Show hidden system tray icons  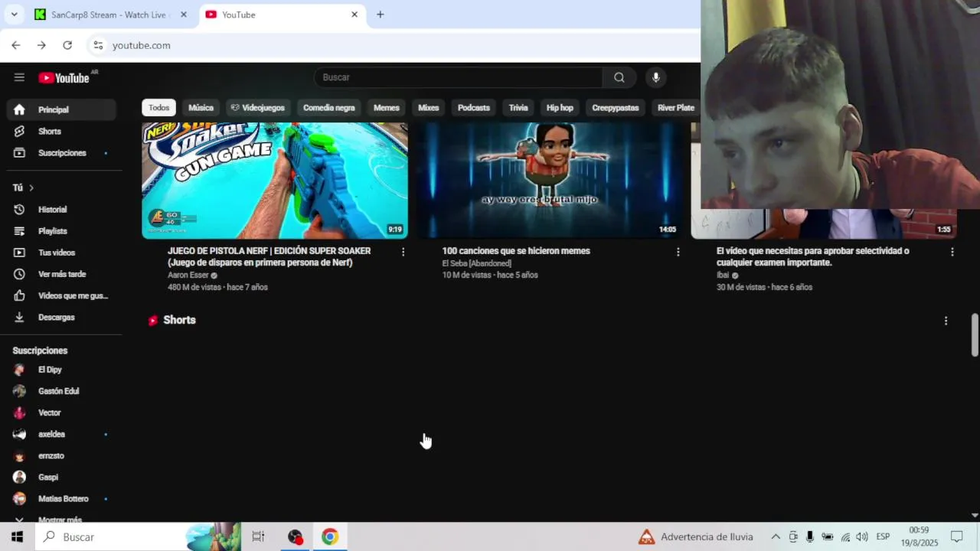click(x=775, y=536)
